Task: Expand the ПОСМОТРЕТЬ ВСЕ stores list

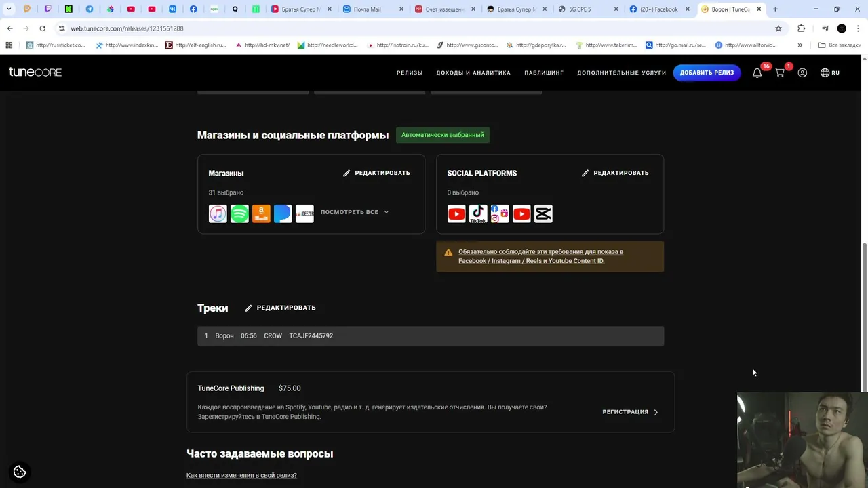Action: click(x=355, y=212)
